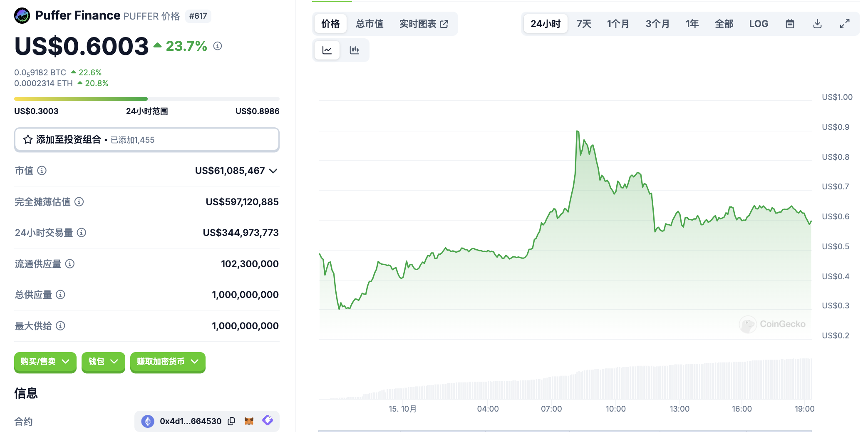868x432 pixels.
Task: Open calendar date range picker icon
Action: [x=790, y=24]
